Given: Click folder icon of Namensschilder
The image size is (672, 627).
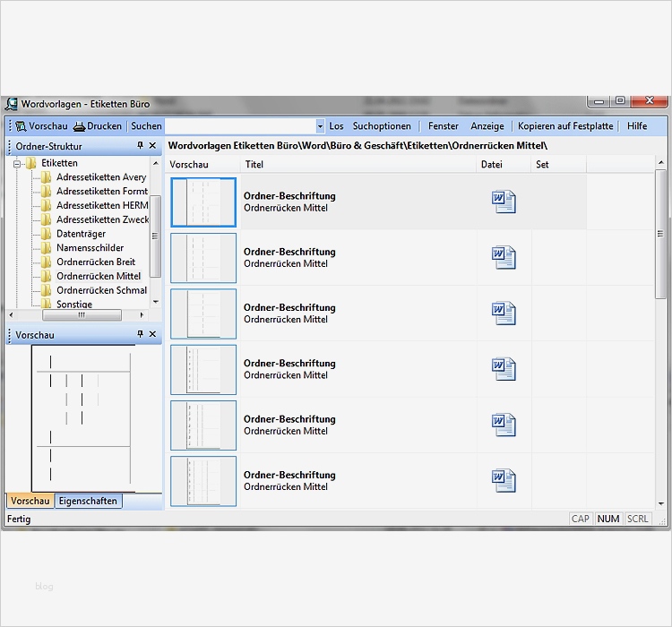Looking at the screenshot, I should 47,248.
